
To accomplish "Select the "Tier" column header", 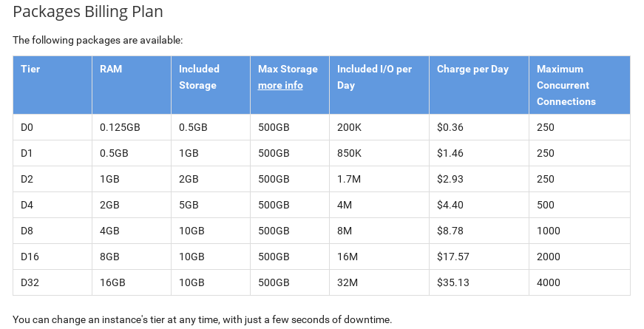I will point(30,69).
